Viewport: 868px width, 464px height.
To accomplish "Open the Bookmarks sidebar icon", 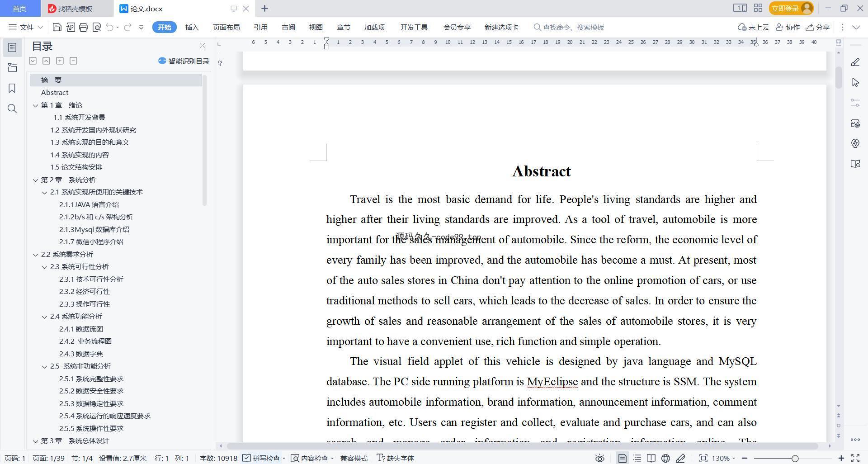I will pos(12,88).
